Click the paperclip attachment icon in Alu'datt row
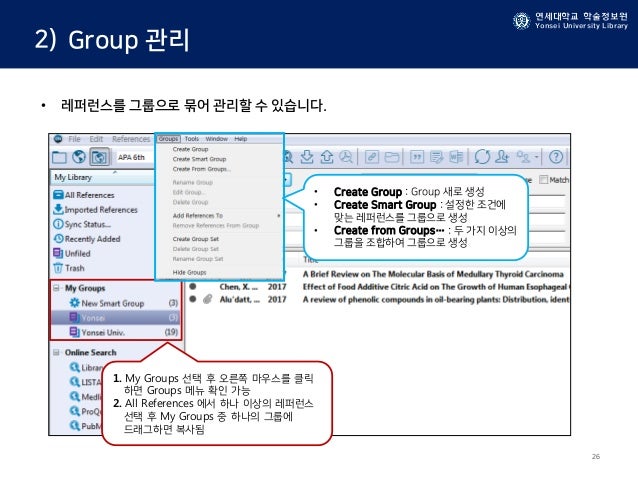638x479 pixels. 208,300
